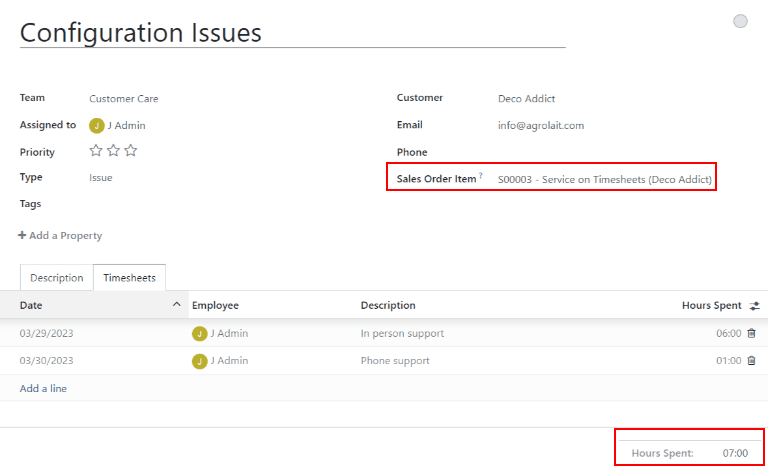Sort by the Hours Spent column header

coord(711,305)
